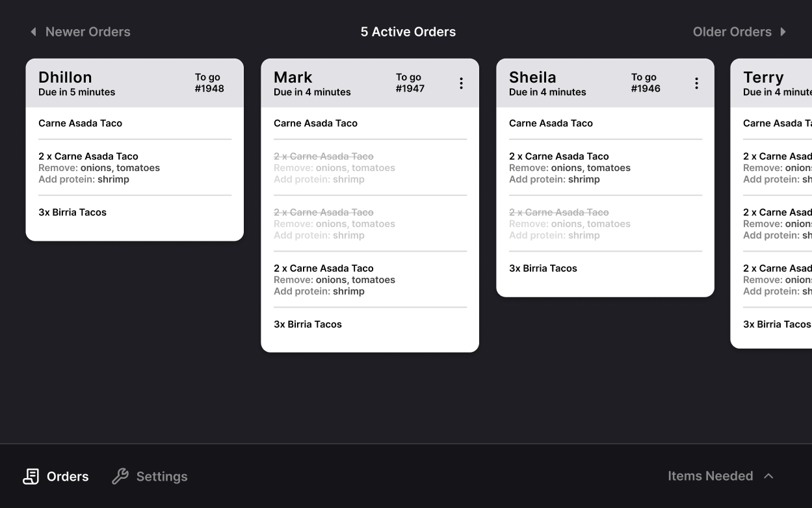
Task: Click order number #1947 on Mark's card
Action: [x=410, y=88]
